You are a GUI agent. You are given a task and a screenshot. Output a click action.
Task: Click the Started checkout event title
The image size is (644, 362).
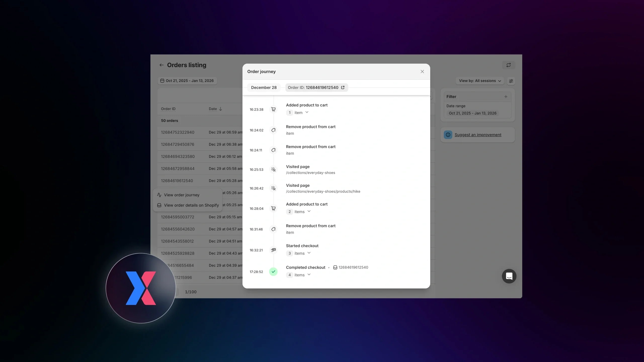[x=302, y=246]
